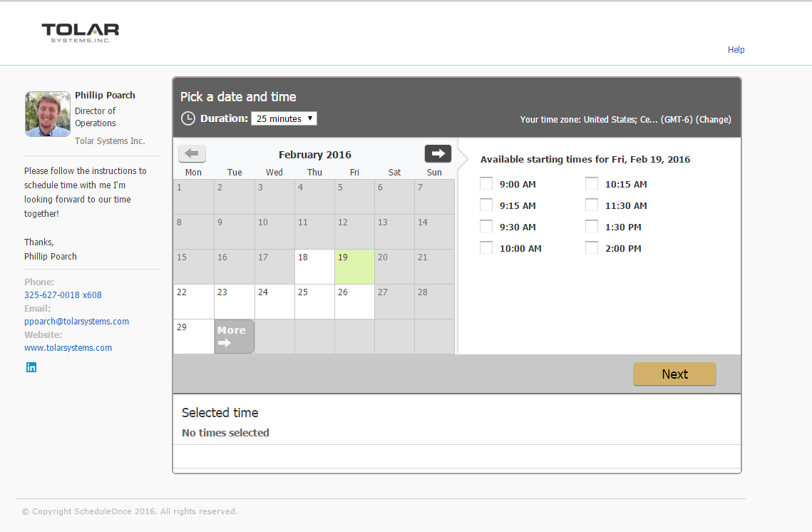Viewport: 812px width, 532px height.
Task: Check the 10:15 AM time slot
Action: 592,184
